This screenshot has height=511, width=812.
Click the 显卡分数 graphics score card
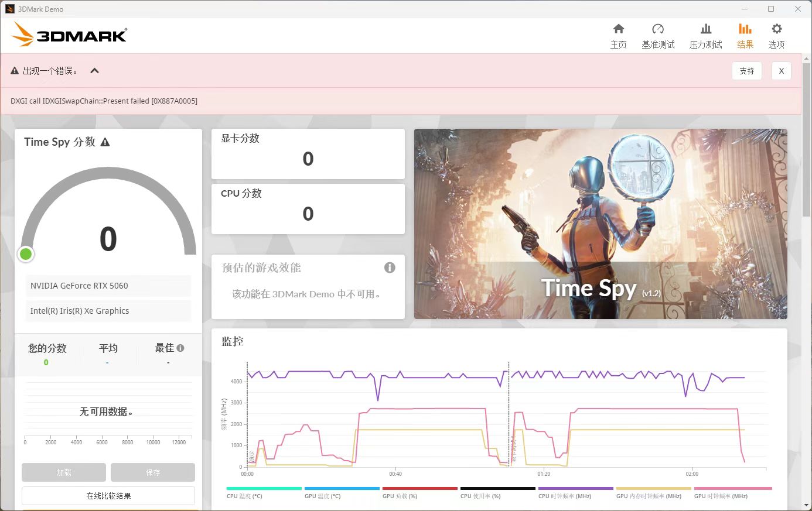tap(308, 154)
